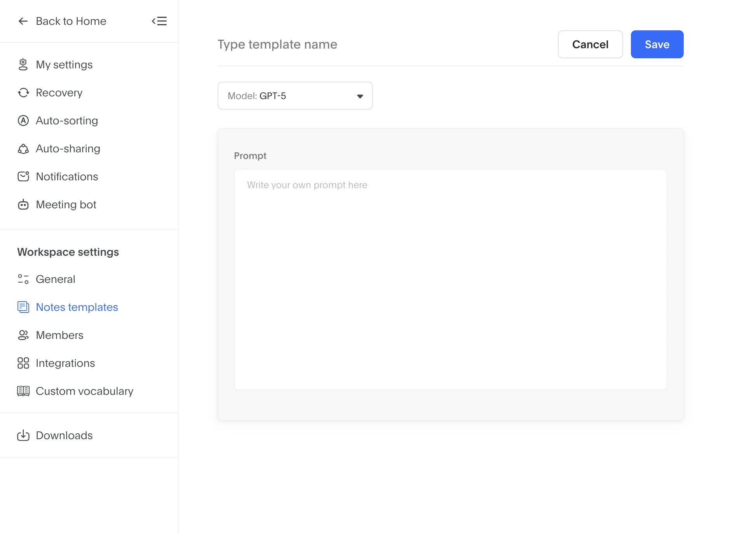The height and width of the screenshot is (534, 756).
Task: Select the Integrations icon
Action: pyautogui.click(x=24, y=363)
